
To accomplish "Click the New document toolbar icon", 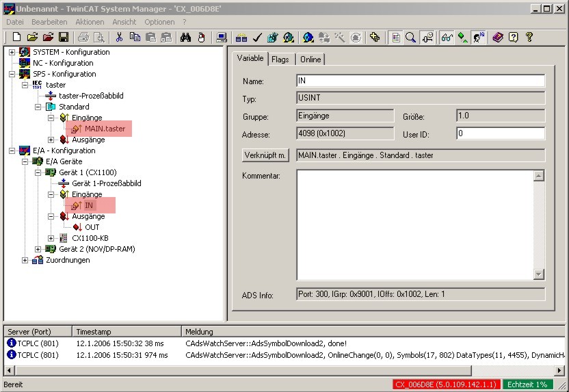I will [x=16, y=38].
